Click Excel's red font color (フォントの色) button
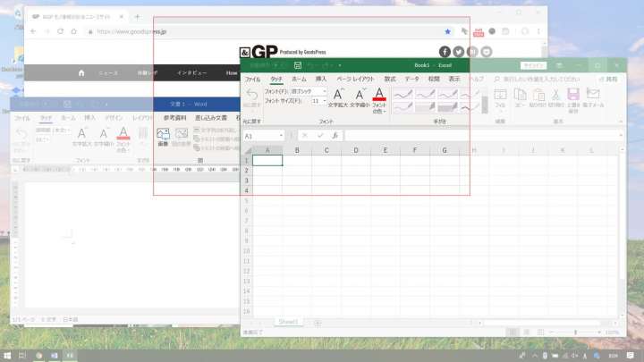Image resolution: width=644 pixels, height=362 pixels. [379, 95]
